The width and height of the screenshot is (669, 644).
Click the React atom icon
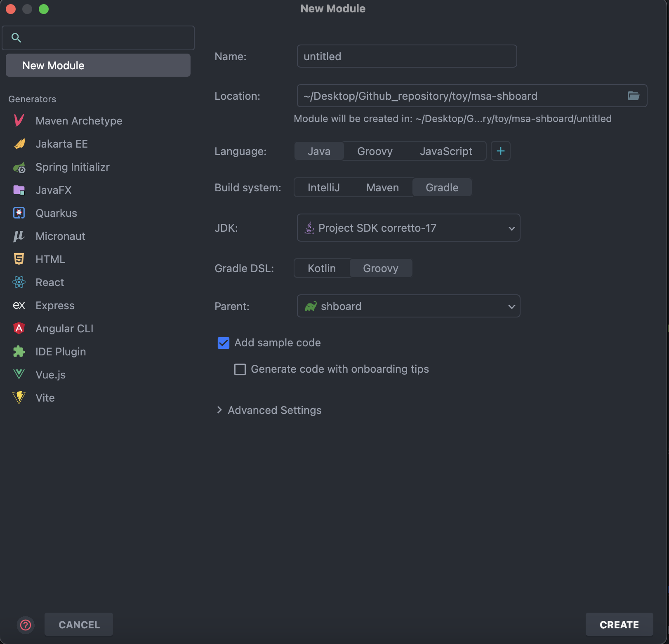point(19,282)
